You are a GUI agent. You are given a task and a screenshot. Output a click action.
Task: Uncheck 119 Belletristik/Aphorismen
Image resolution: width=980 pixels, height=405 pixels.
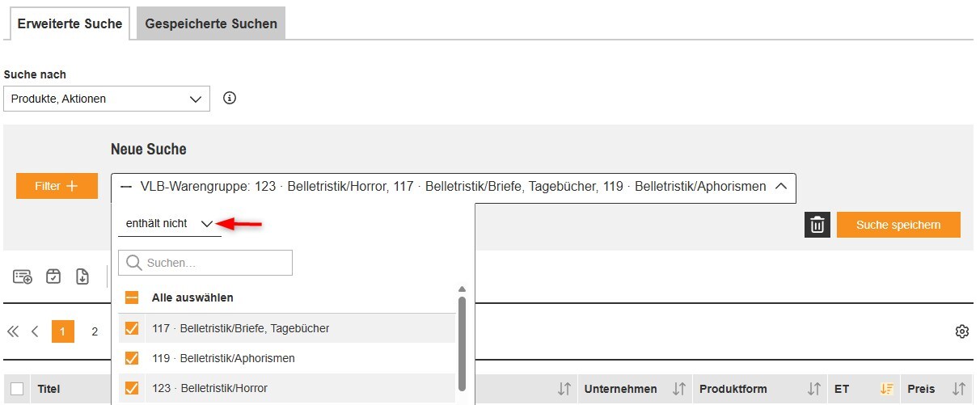(x=132, y=358)
